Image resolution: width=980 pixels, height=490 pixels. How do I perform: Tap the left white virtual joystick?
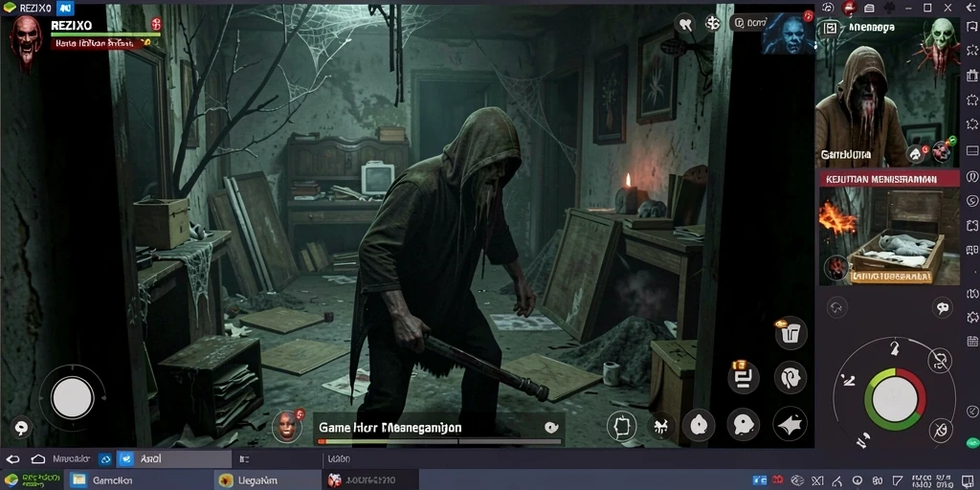coord(73,398)
